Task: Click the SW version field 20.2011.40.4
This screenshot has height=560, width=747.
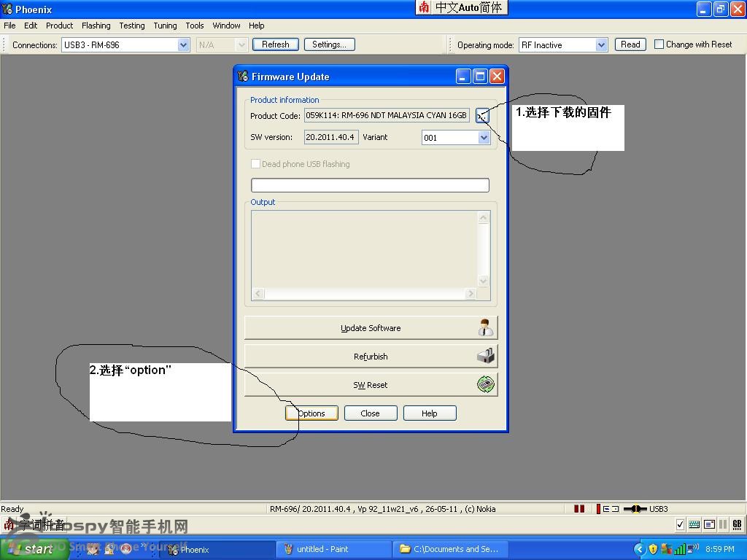Action: (331, 137)
